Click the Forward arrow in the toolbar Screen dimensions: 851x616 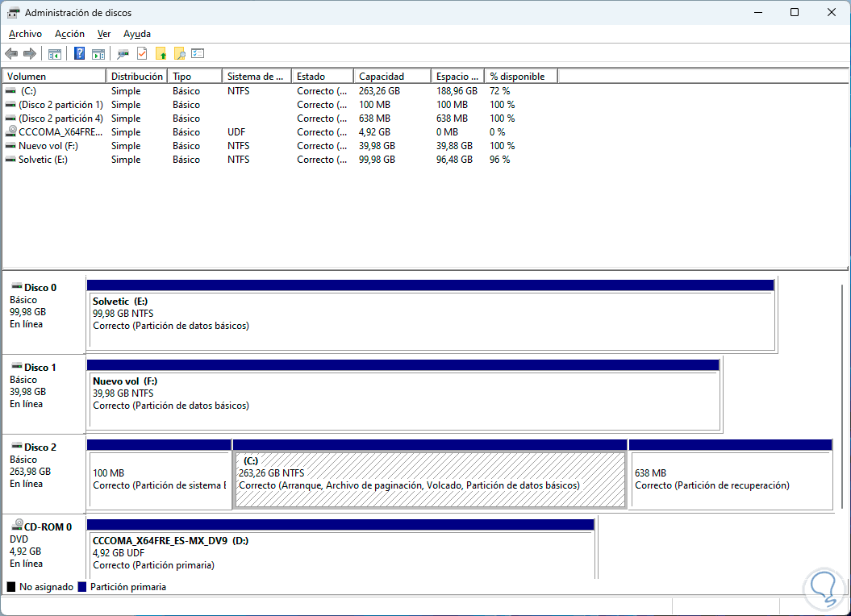coord(30,54)
